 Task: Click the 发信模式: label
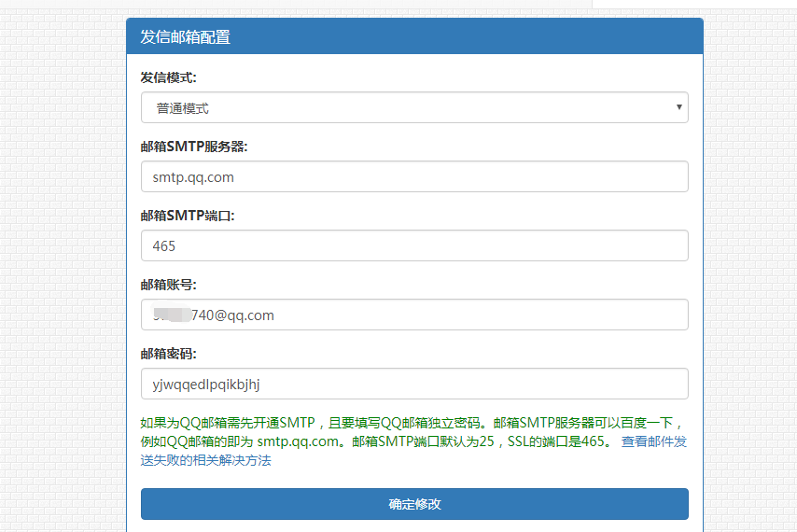(169, 77)
